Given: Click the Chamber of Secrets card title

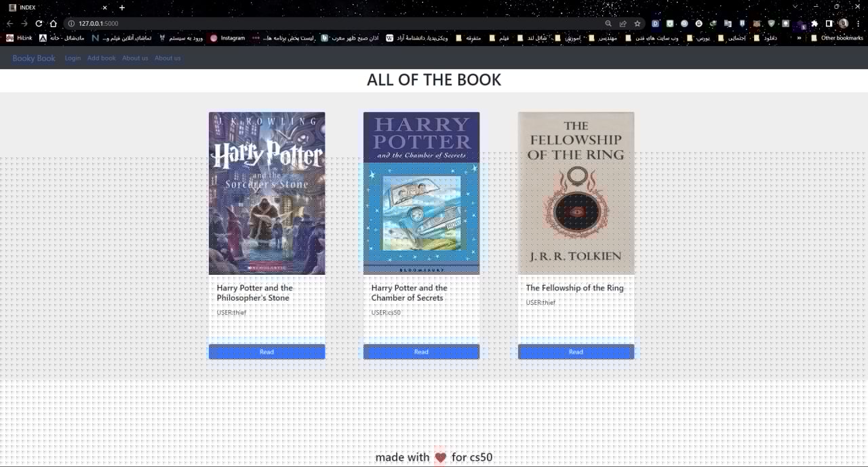Looking at the screenshot, I should click(x=410, y=293).
